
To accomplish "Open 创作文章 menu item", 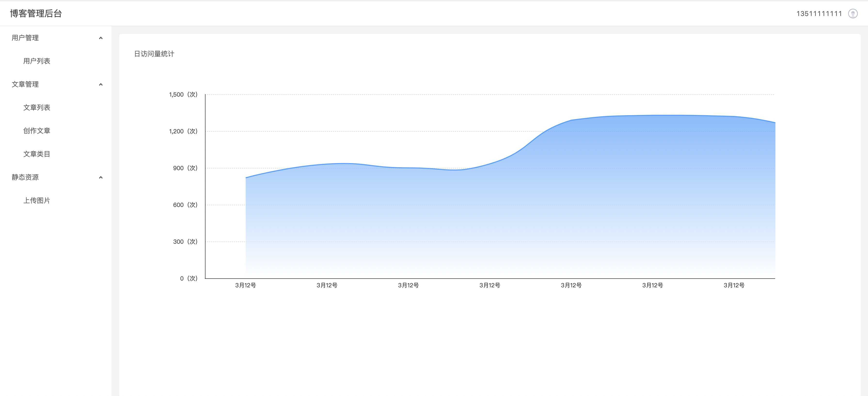I will click(x=55, y=130).
